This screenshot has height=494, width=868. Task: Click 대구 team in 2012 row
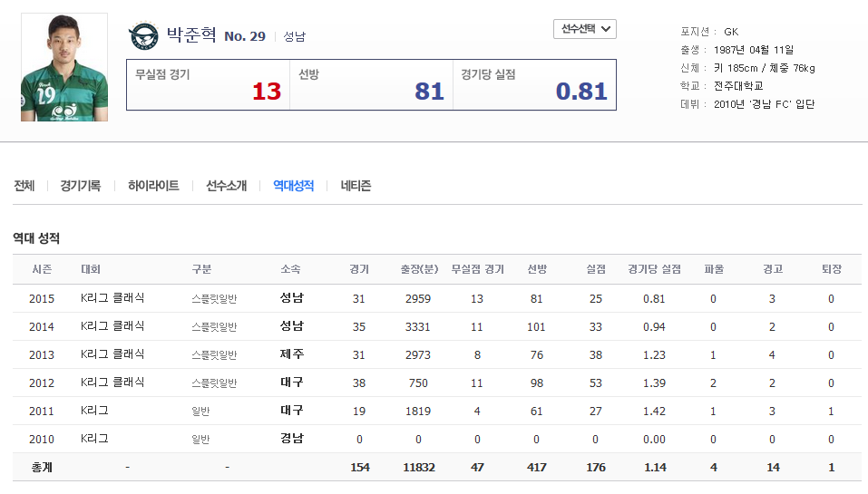click(x=292, y=383)
